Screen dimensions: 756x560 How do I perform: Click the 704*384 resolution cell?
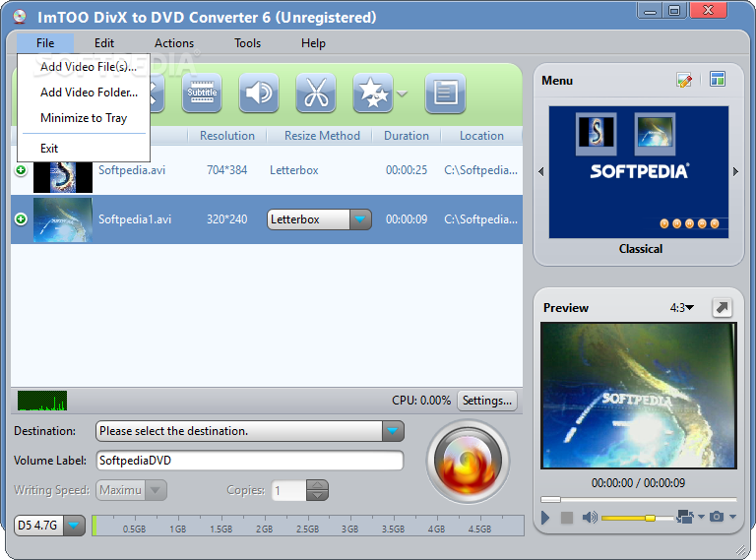[x=226, y=170]
